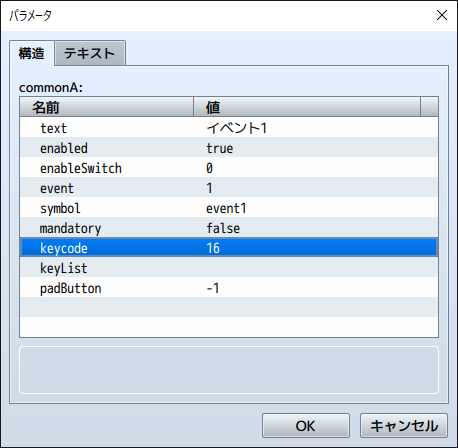This screenshot has width=458, height=448.
Task: Click the 名前 column header
Action: [x=107, y=107]
